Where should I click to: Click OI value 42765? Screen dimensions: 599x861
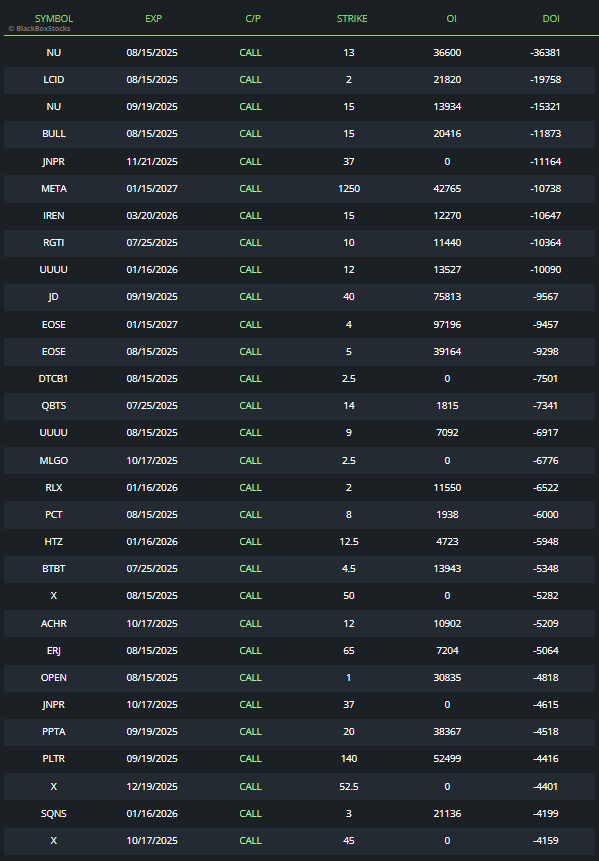(447, 188)
